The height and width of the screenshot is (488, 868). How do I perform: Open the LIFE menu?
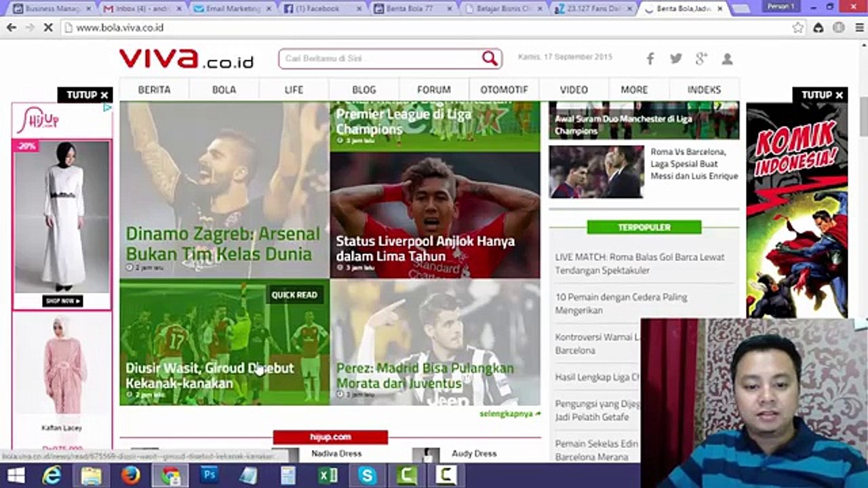tap(294, 89)
